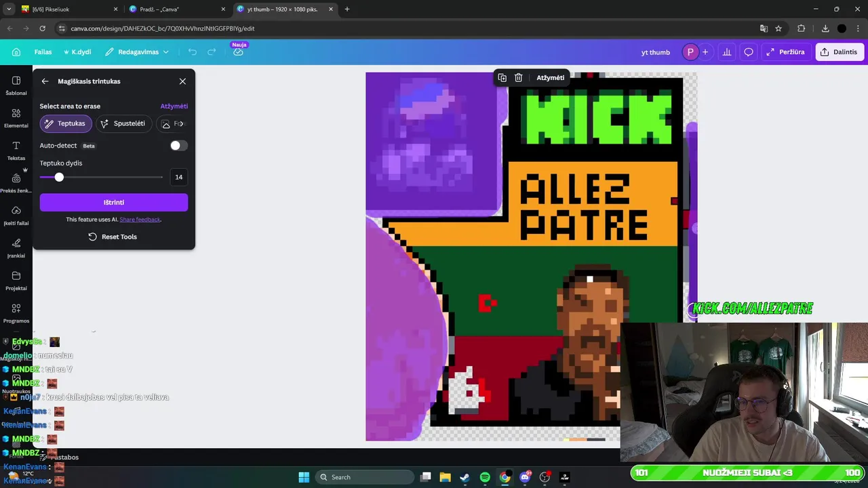Click the Dalintis share button
The width and height of the screenshot is (868, 488).
point(840,52)
